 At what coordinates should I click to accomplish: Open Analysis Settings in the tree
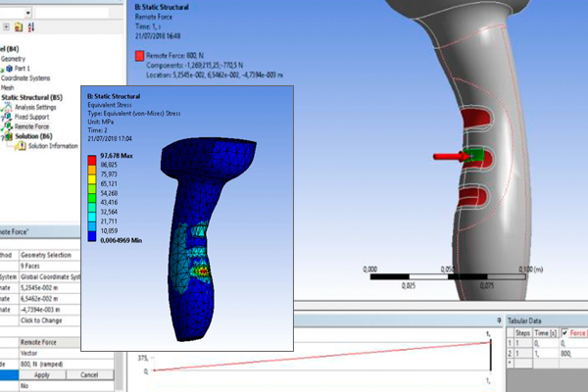[37, 107]
